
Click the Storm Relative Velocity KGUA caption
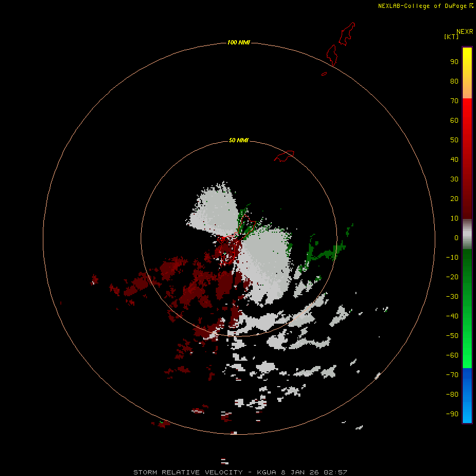click(x=240, y=472)
